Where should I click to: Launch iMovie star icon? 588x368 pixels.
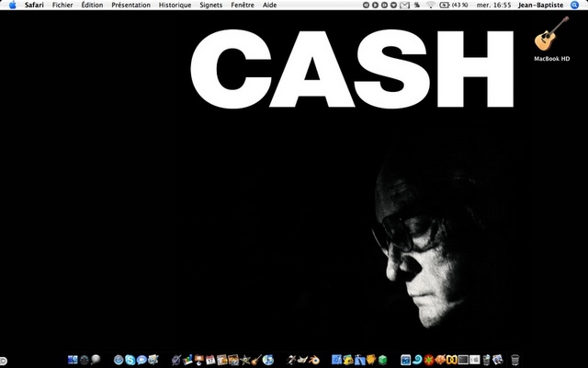[x=245, y=360]
